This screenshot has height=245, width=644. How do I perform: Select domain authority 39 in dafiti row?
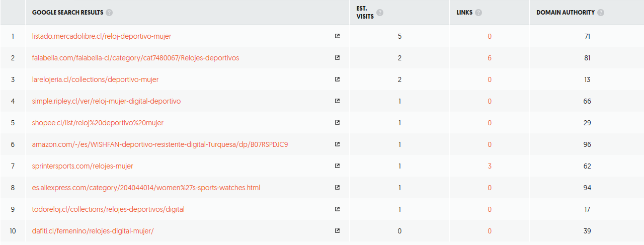pos(587,231)
